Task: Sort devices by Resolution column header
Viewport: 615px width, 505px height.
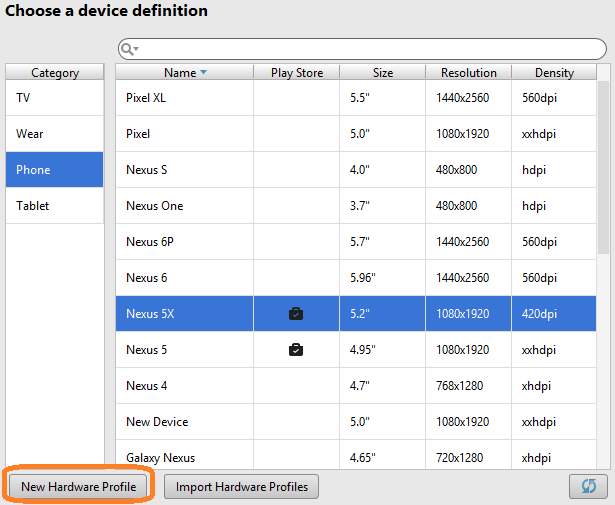Action: (468, 73)
